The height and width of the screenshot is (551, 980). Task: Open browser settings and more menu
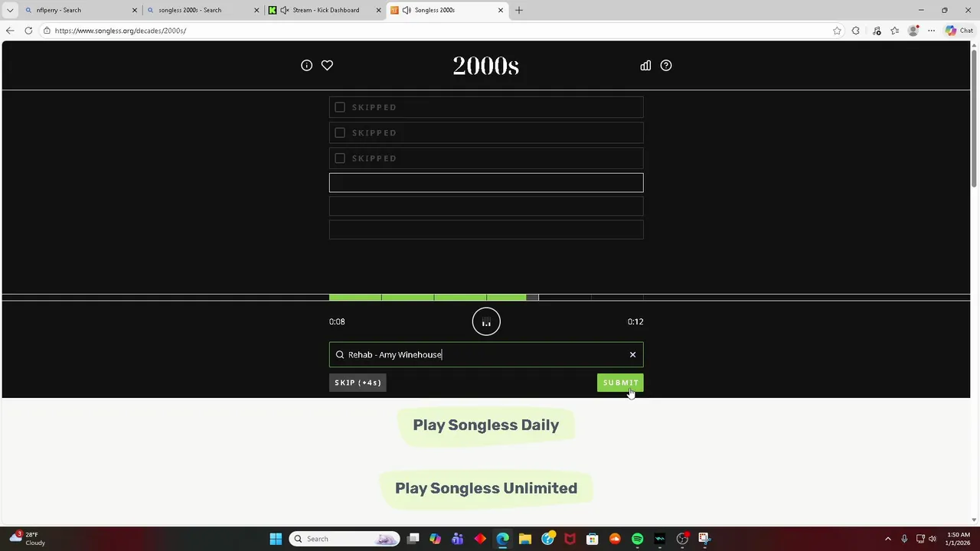pyautogui.click(x=931, y=31)
